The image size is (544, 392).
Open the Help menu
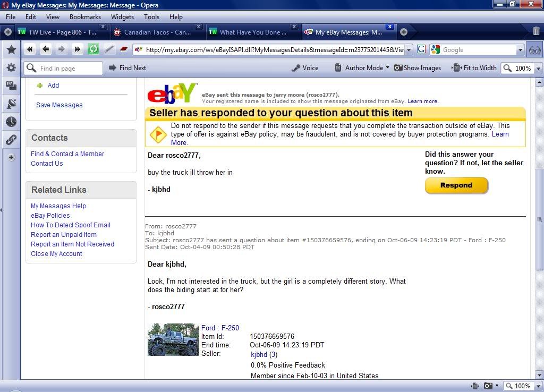pyautogui.click(x=176, y=16)
